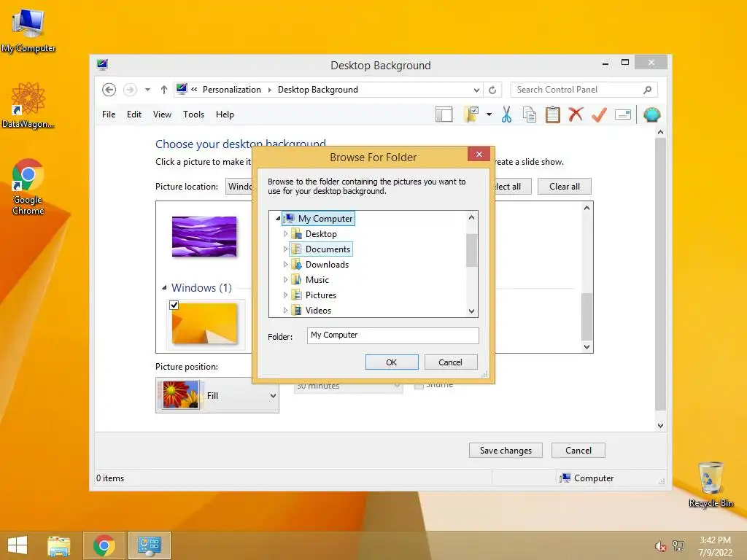Click the Properties toolbar icon
747x560 pixels.
click(x=623, y=114)
